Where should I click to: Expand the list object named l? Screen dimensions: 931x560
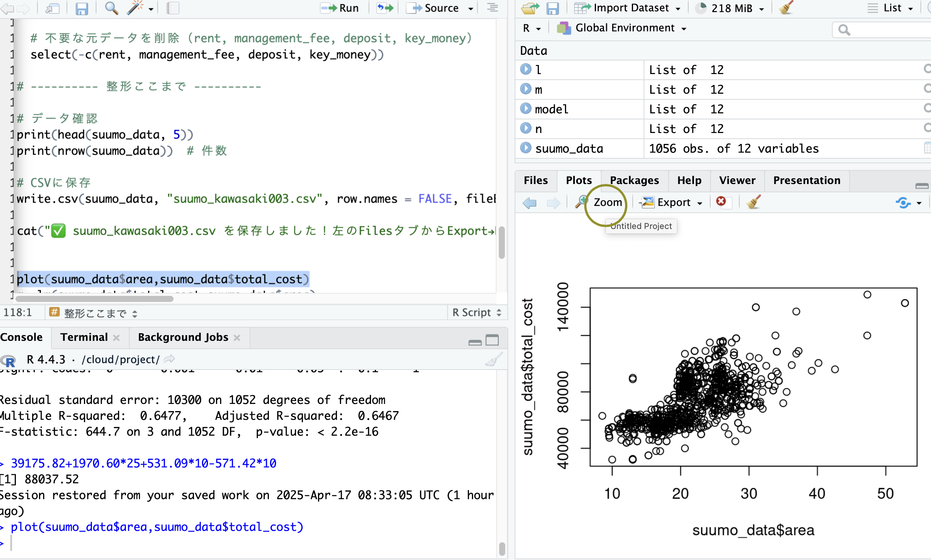point(526,69)
